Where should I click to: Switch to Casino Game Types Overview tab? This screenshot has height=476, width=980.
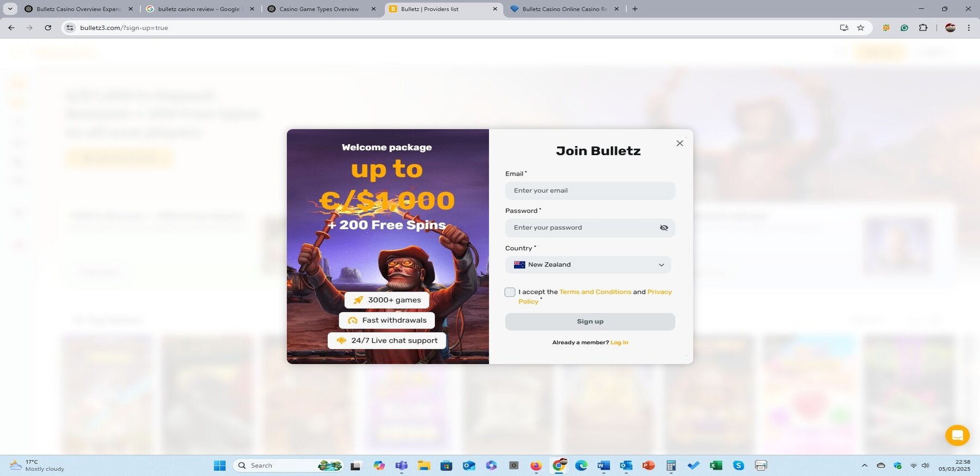point(319,9)
